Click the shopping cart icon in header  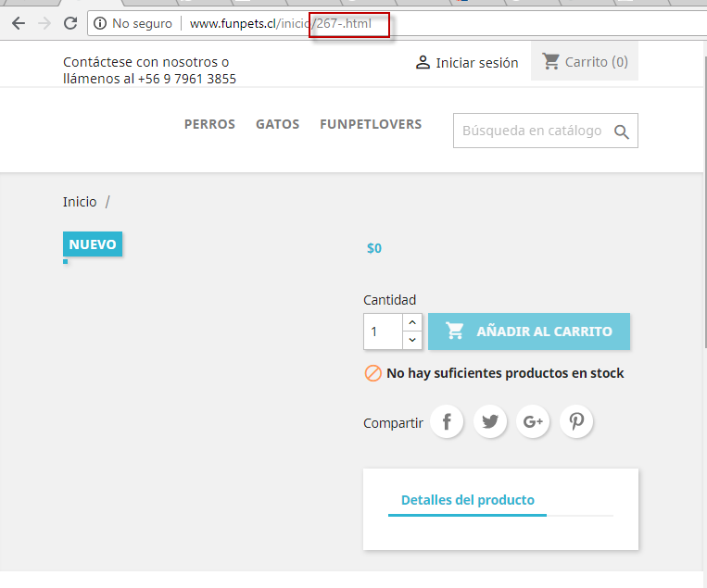[550, 61]
